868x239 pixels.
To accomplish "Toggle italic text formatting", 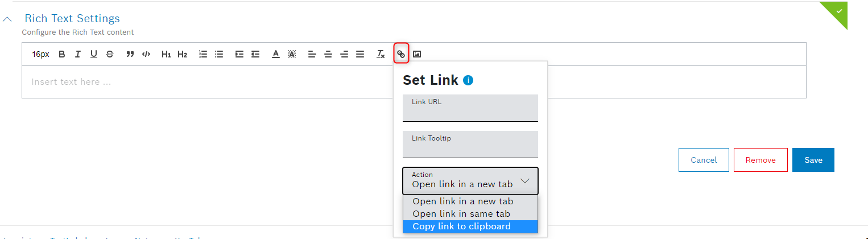I will (78, 54).
